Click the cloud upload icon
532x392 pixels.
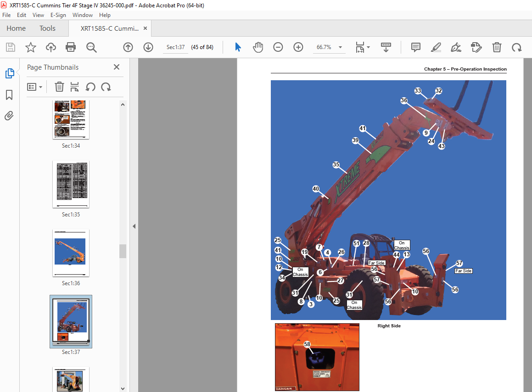(x=51, y=47)
